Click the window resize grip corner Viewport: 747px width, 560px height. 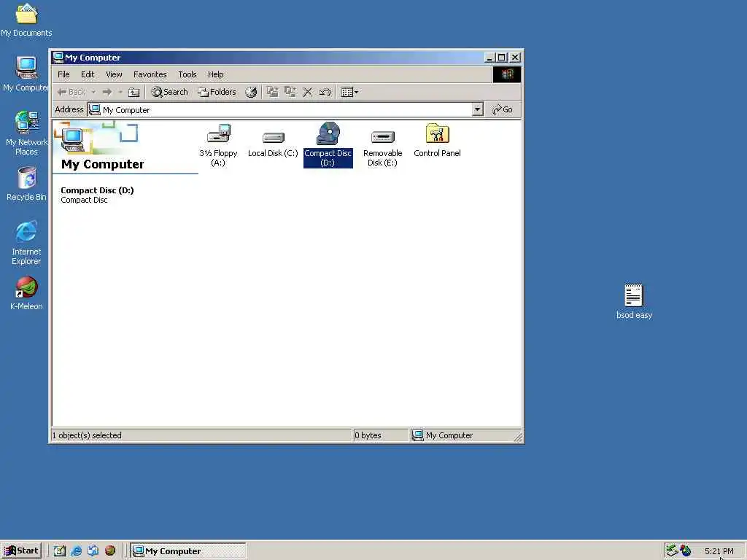click(x=518, y=437)
